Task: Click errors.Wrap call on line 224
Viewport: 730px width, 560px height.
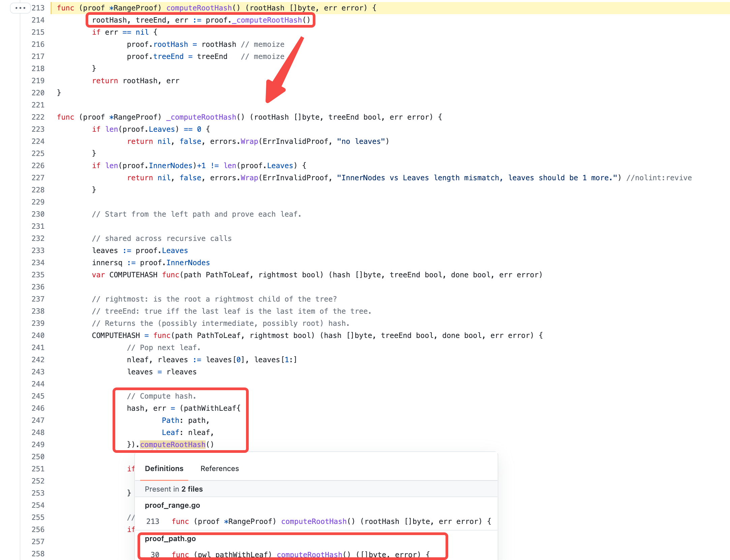Action: [x=249, y=141]
